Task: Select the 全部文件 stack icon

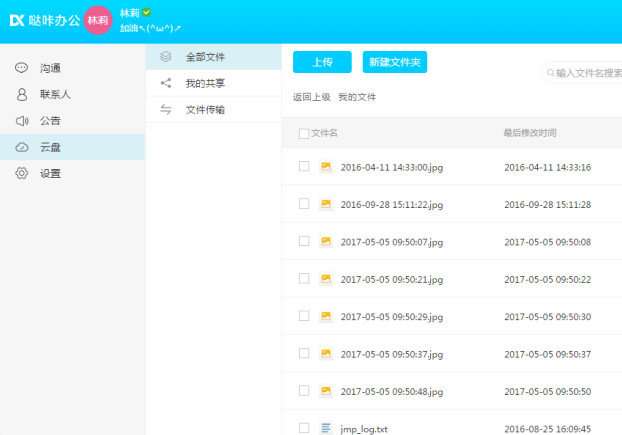Action: (165, 57)
